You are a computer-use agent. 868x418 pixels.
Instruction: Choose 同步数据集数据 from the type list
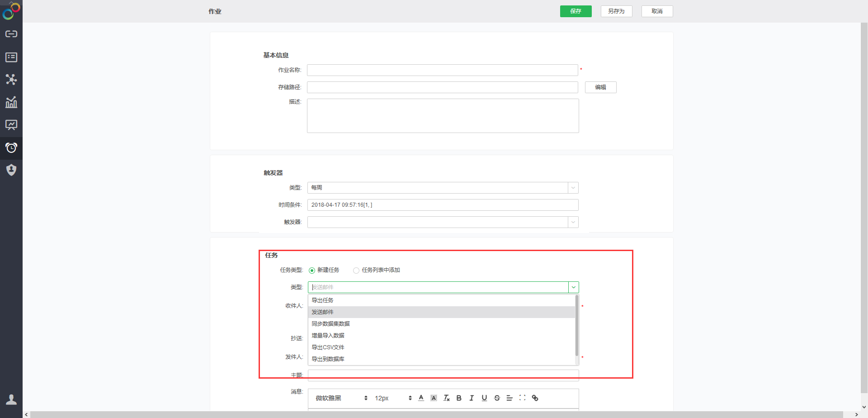coord(442,324)
